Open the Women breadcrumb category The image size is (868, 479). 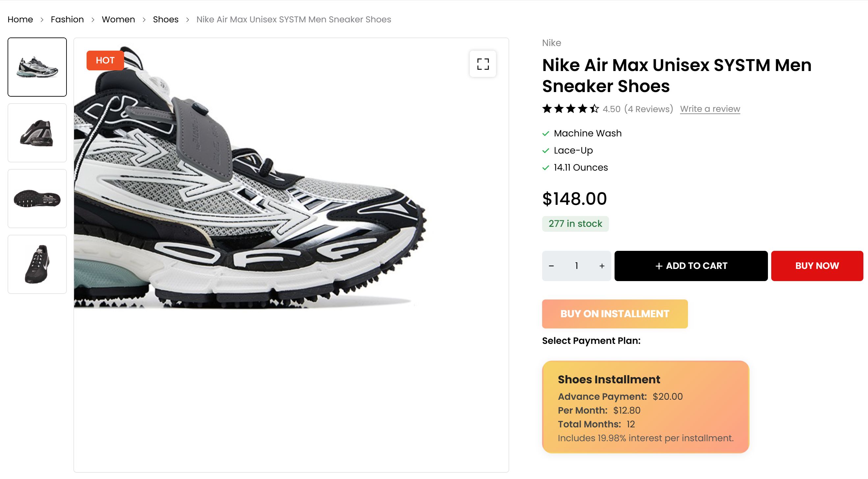(x=118, y=19)
